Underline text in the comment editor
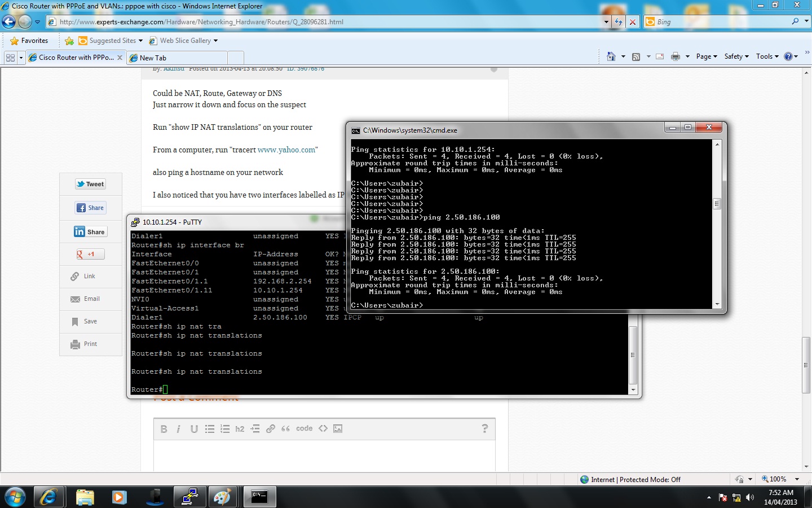 (194, 429)
